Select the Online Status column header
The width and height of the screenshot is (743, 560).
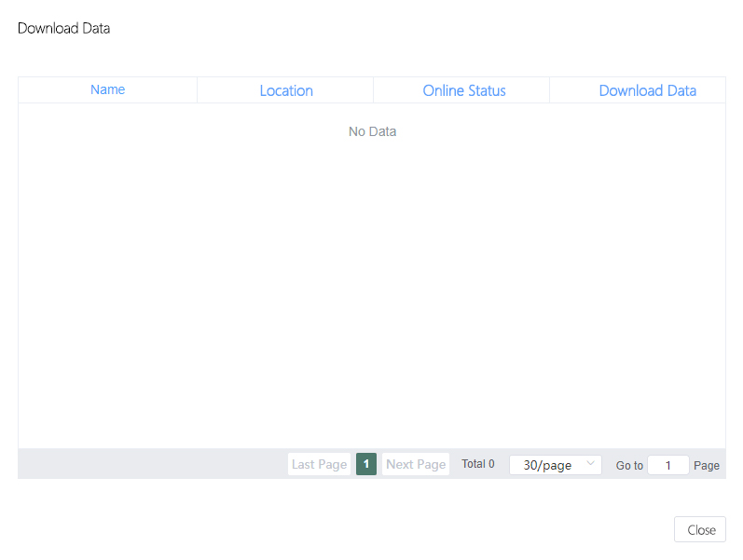[x=463, y=90]
